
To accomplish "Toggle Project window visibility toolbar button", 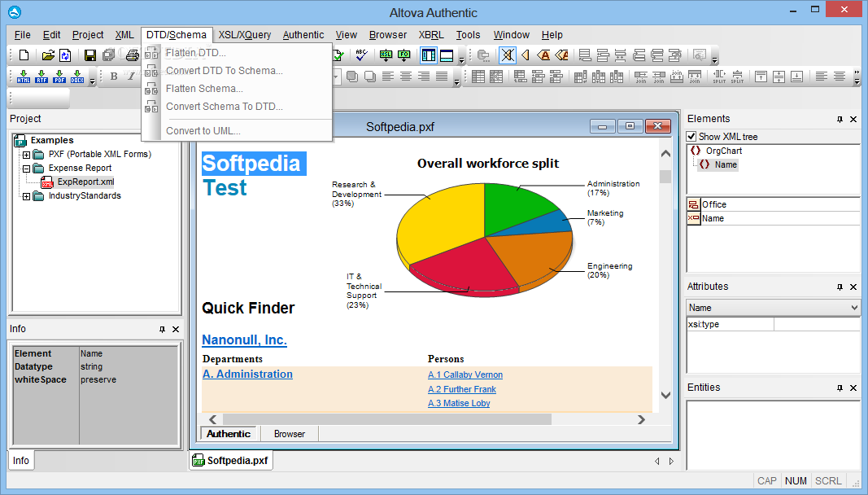I will pyautogui.click(x=429, y=55).
